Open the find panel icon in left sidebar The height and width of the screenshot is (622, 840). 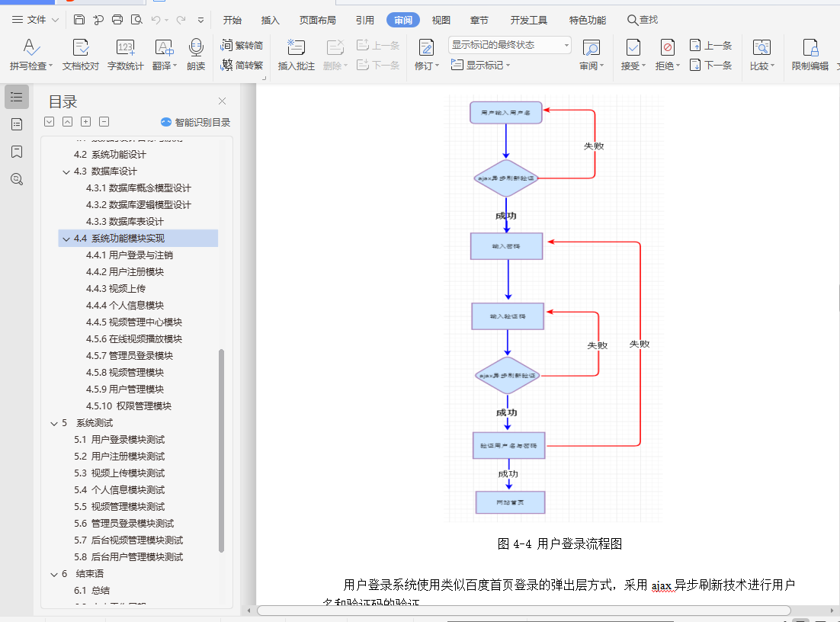17,179
